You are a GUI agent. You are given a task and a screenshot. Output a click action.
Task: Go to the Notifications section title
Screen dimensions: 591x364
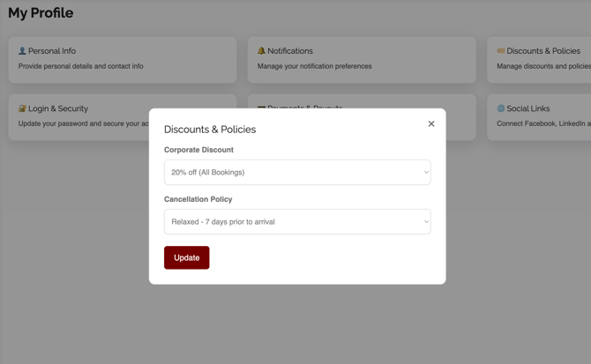(290, 51)
